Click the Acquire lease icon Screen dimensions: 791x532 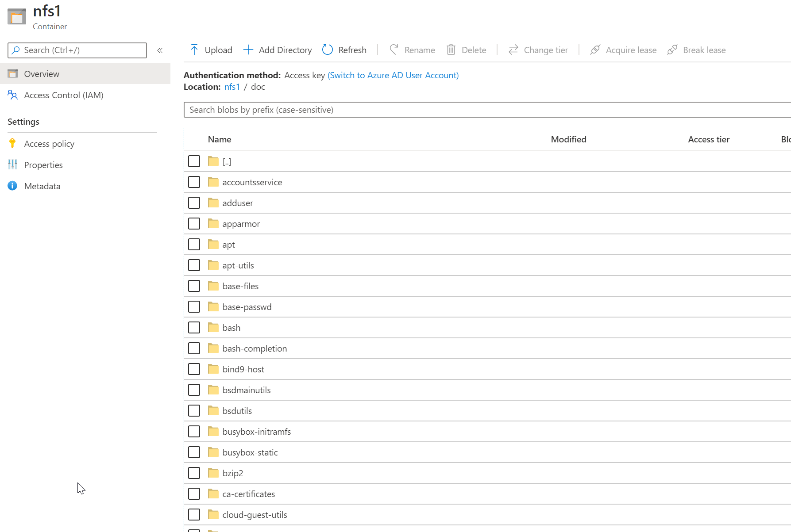(x=595, y=50)
